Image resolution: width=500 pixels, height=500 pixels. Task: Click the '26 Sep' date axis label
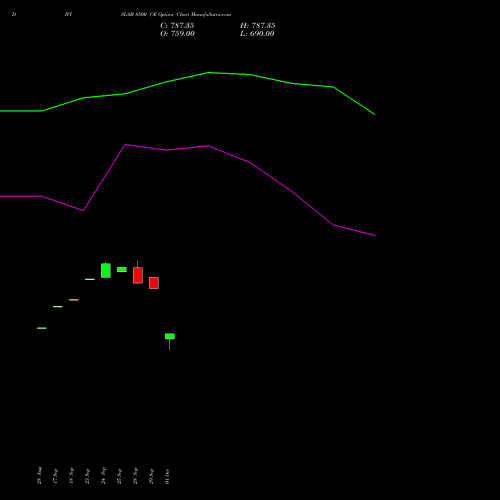click(x=135, y=476)
